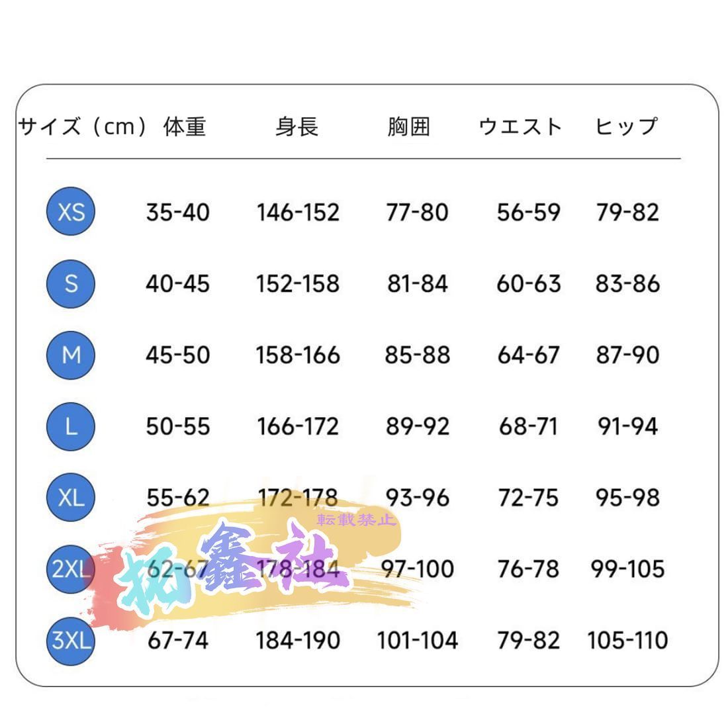Select the 85-88 bust measurement cell

pyautogui.click(x=417, y=355)
